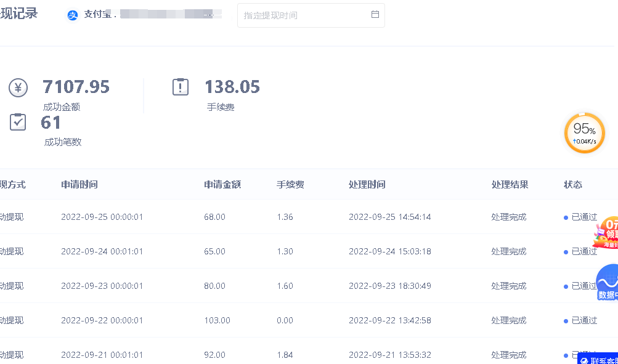Viewport: 618px width, 364px height.
Task: Click the 1.60 fee cell
Action: click(x=285, y=286)
